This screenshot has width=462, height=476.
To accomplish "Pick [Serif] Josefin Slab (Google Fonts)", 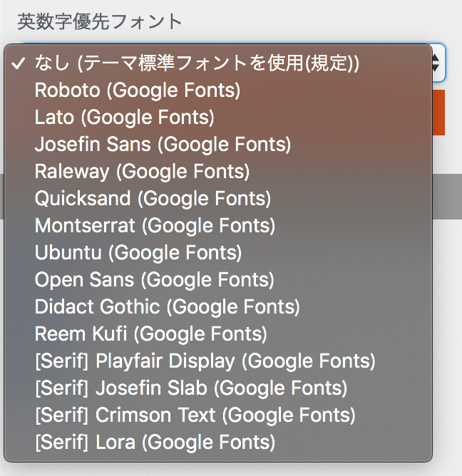I will (x=191, y=388).
